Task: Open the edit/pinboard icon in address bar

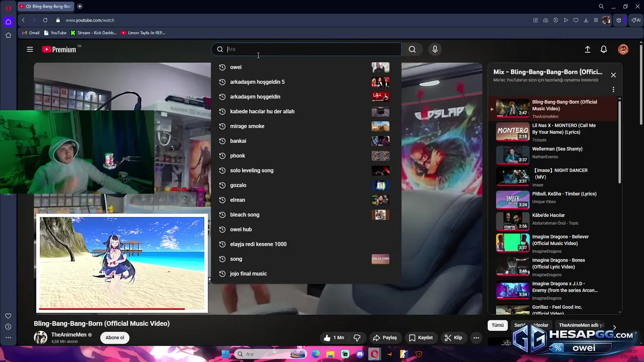Action: 535,20
